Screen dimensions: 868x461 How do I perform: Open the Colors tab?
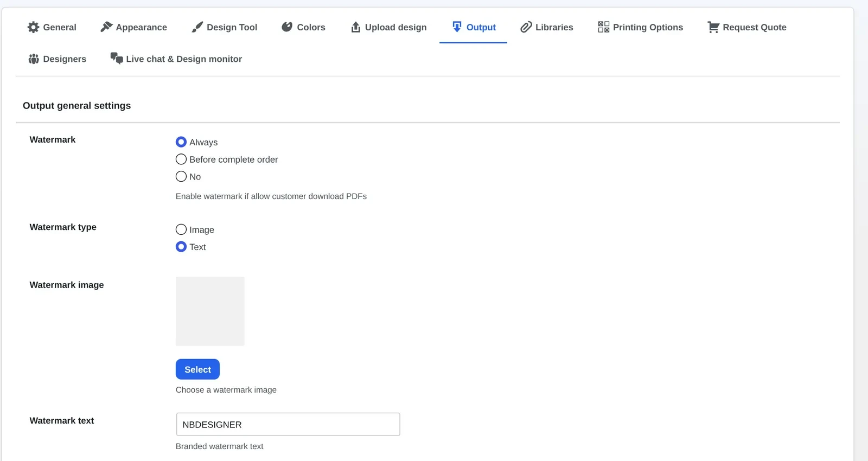304,27
